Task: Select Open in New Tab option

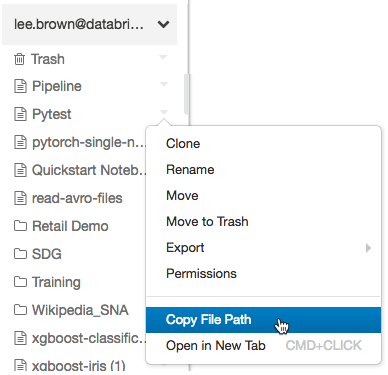Action: [x=216, y=346]
